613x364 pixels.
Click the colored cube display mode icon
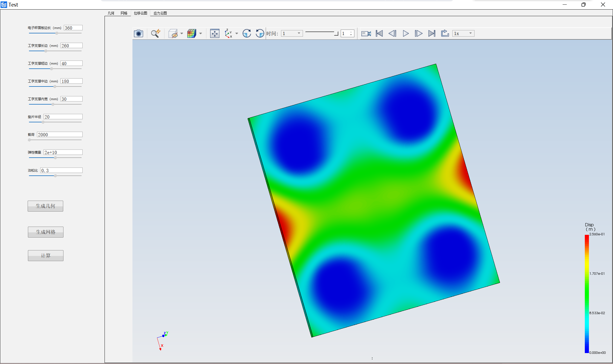(192, 33)
